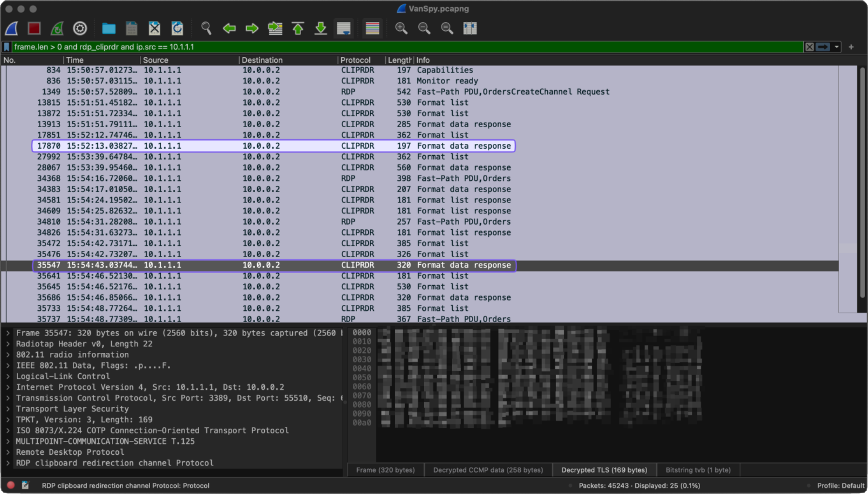Zoom in on packet text
The image size is (868, 494).
click(401, 28)
